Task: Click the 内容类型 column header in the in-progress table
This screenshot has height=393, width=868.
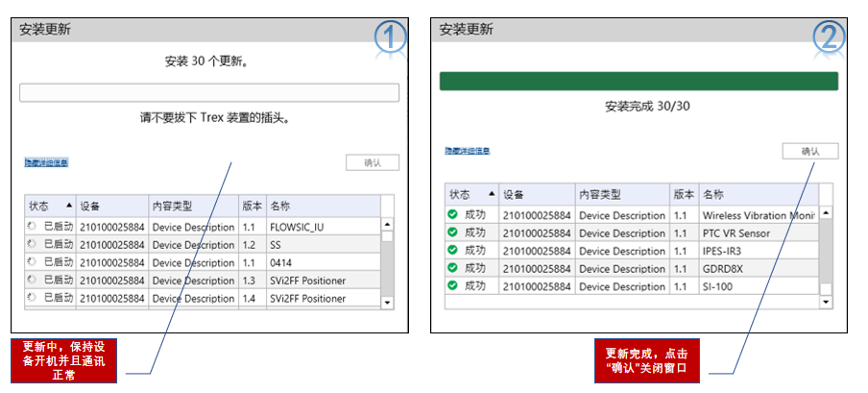Action: coord(192,207)
